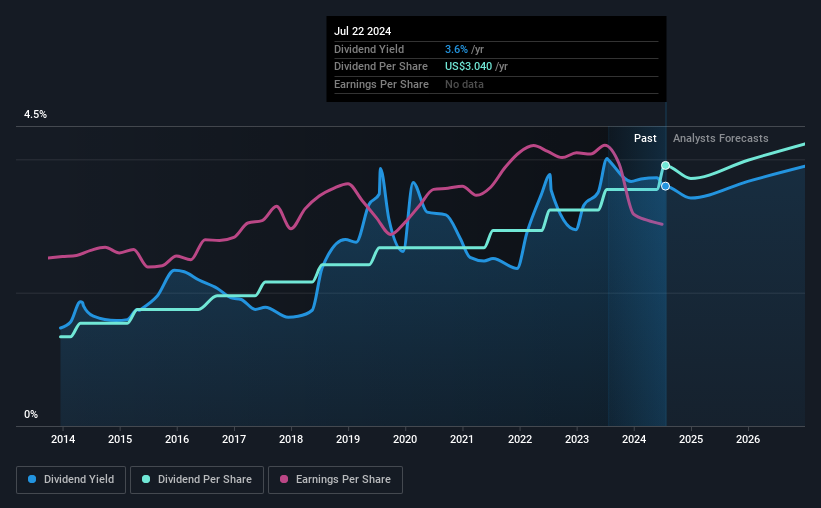Click the 2016 x-axis label
This screenshot has width=821, height=508.
(x=177, y=439)
